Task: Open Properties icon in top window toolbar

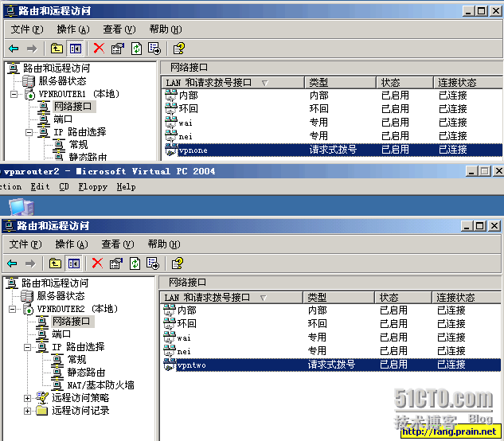Action: tap(118, 49)
